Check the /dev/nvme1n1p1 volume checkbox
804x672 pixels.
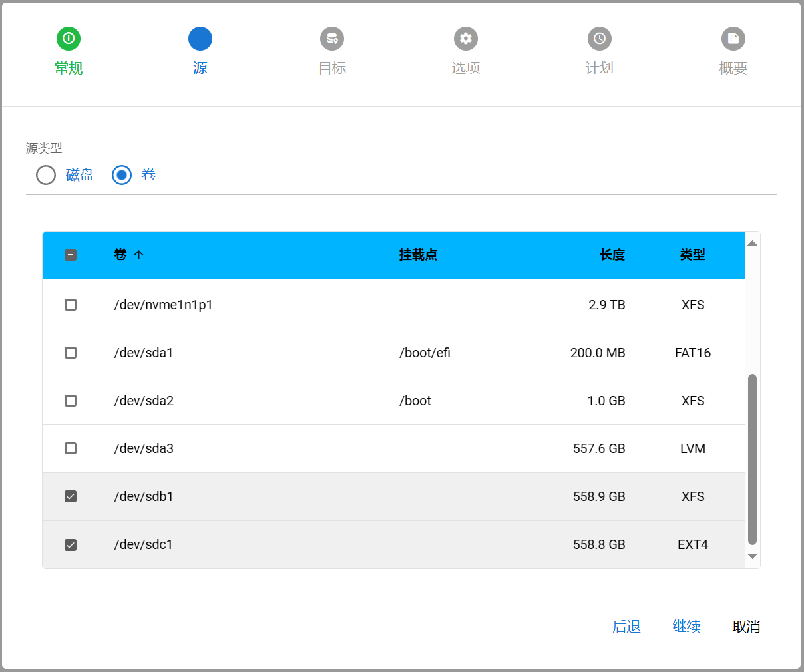click(x=71, y=305)
